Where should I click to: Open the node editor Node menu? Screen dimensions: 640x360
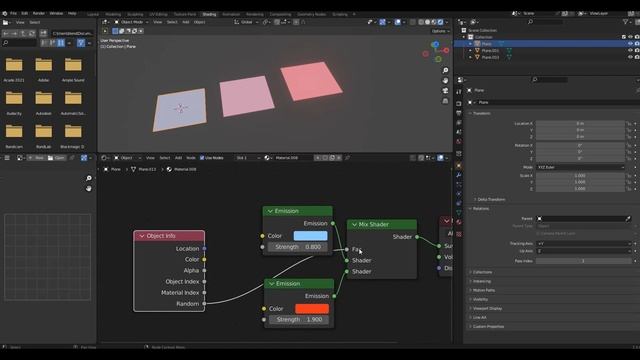tap(191, 158)
